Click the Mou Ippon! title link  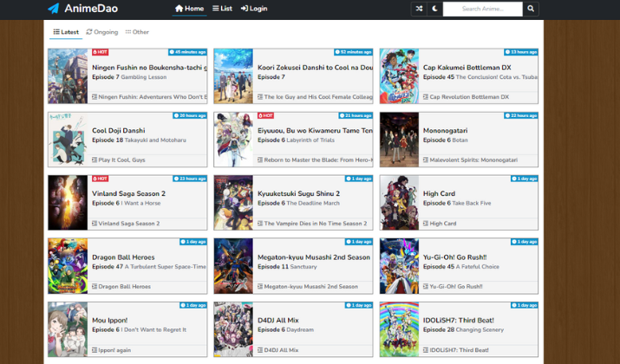tap(110, 321)
